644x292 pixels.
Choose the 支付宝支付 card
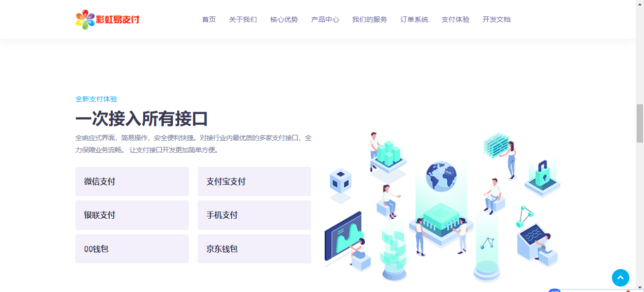point(254,181)
